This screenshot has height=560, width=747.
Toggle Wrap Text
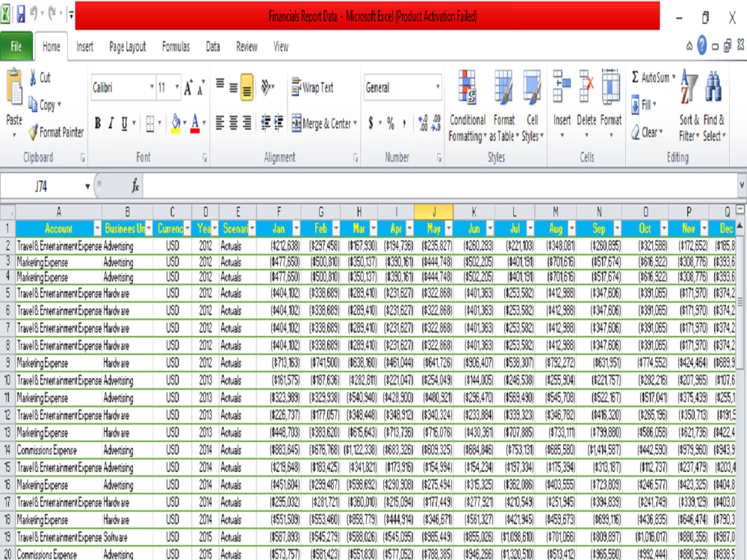[312, 87]
